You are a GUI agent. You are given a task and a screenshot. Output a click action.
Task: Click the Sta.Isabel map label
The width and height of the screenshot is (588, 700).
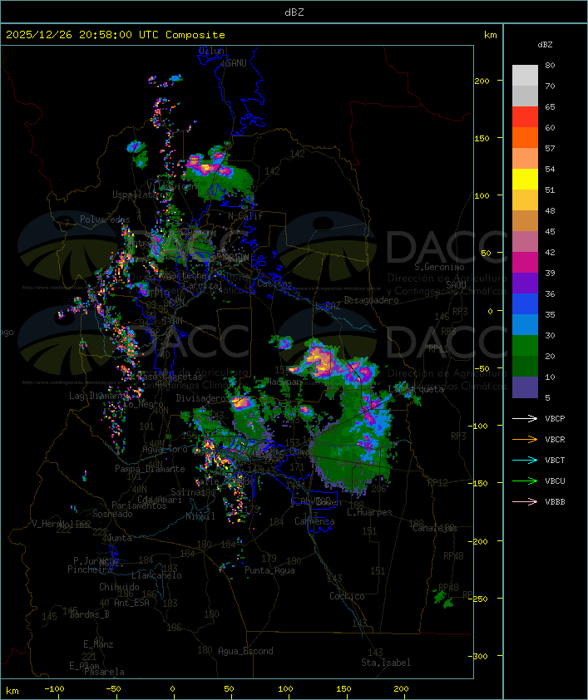(386, 663)
